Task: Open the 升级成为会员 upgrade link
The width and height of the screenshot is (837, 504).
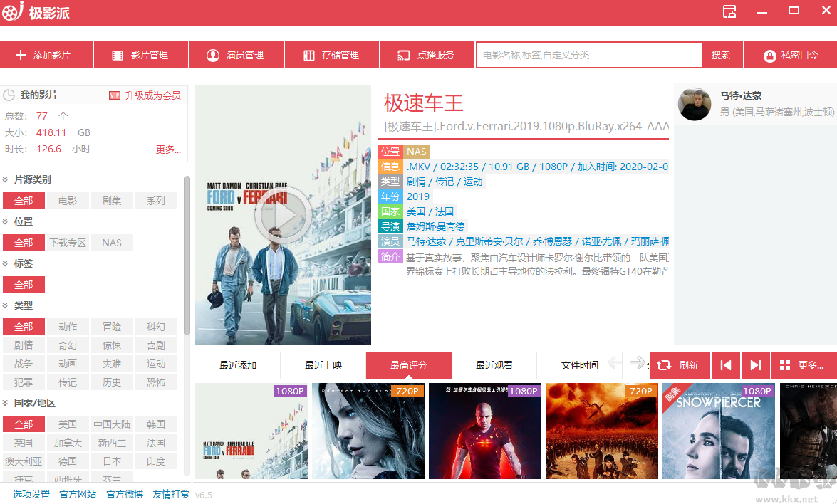Action: click(x=152, y=95)
